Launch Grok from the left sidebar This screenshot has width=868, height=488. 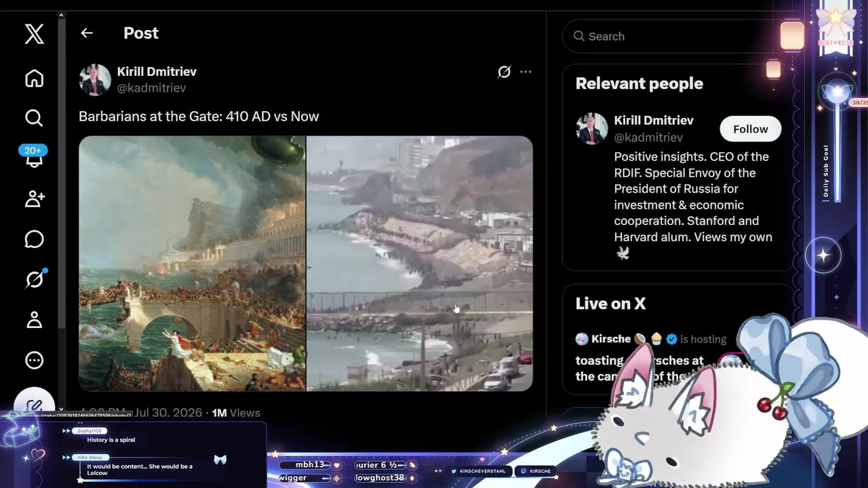(34, 279)
